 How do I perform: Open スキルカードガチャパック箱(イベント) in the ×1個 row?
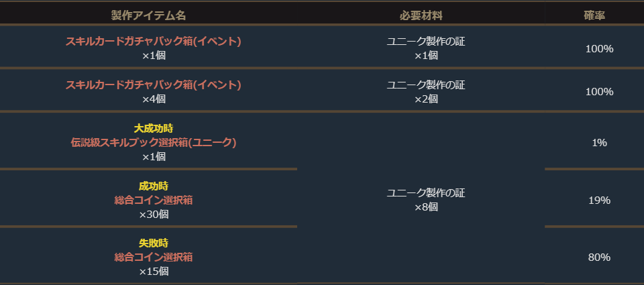[x=154, y=42]
